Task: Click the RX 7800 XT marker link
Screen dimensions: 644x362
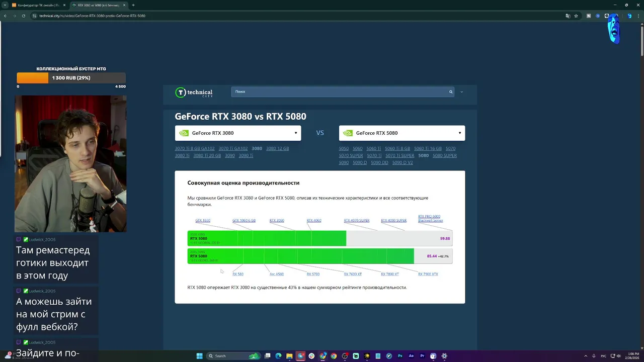Action: (390, 274)
